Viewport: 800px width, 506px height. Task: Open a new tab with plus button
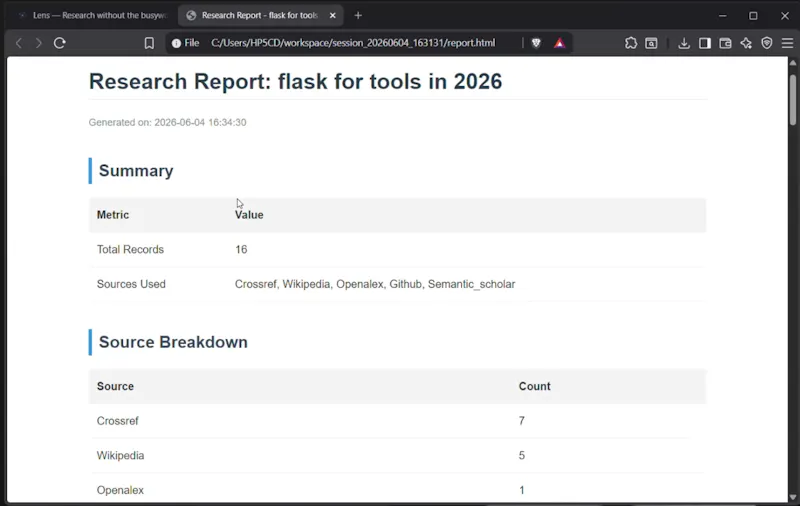[358, 15]
